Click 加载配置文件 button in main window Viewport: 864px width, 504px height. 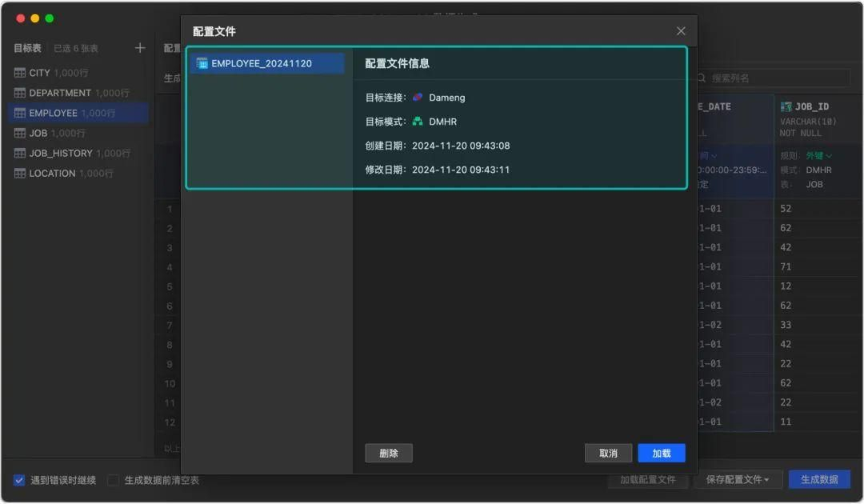[x=648, y=480]
